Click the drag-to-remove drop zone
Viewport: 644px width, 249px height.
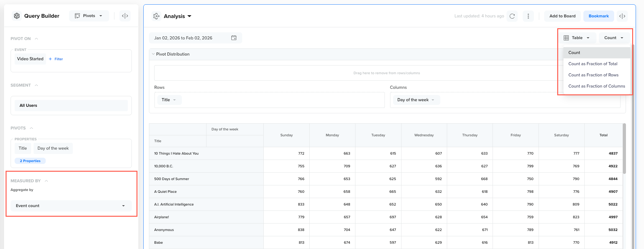click(x=387, y=73)
